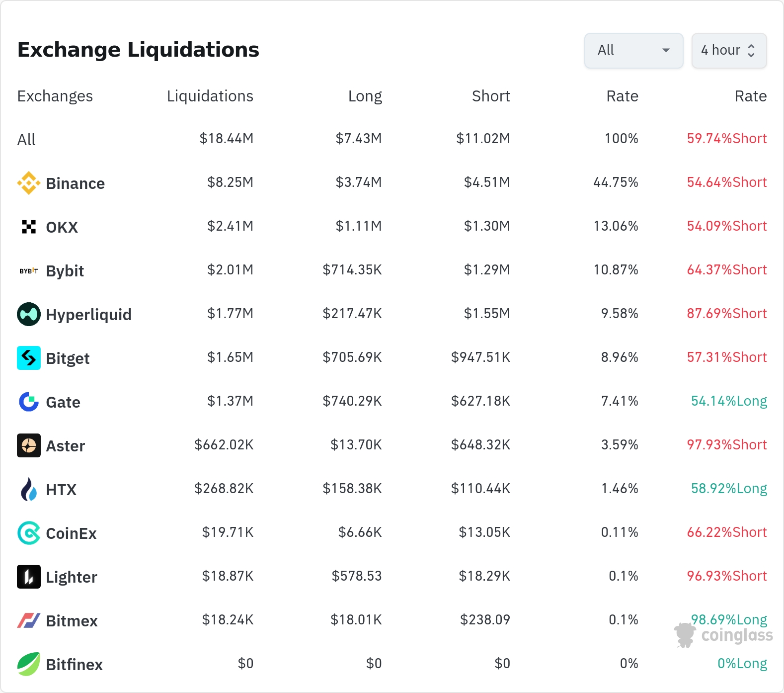Click the Lighter logo icon
Viewport: 784px width, 693px height.
point(29,577)
